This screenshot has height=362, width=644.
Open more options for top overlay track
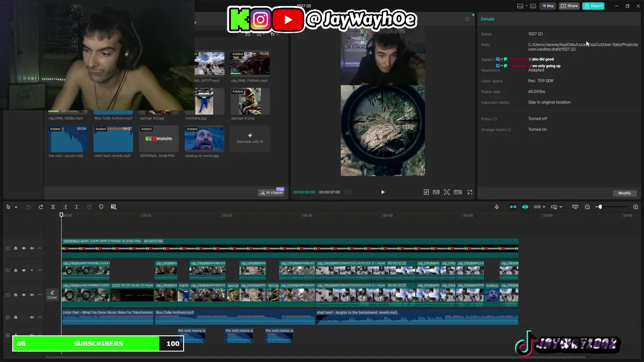(40, 248)
